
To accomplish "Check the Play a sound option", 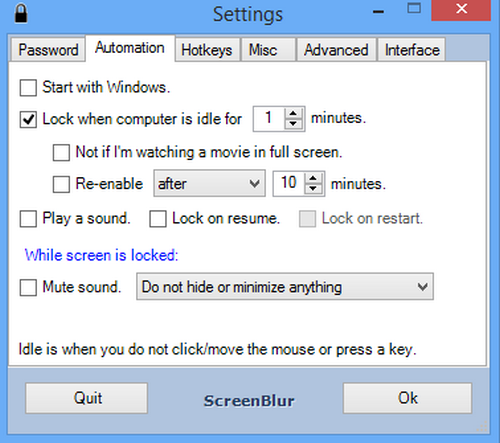I will coord(28,219).
